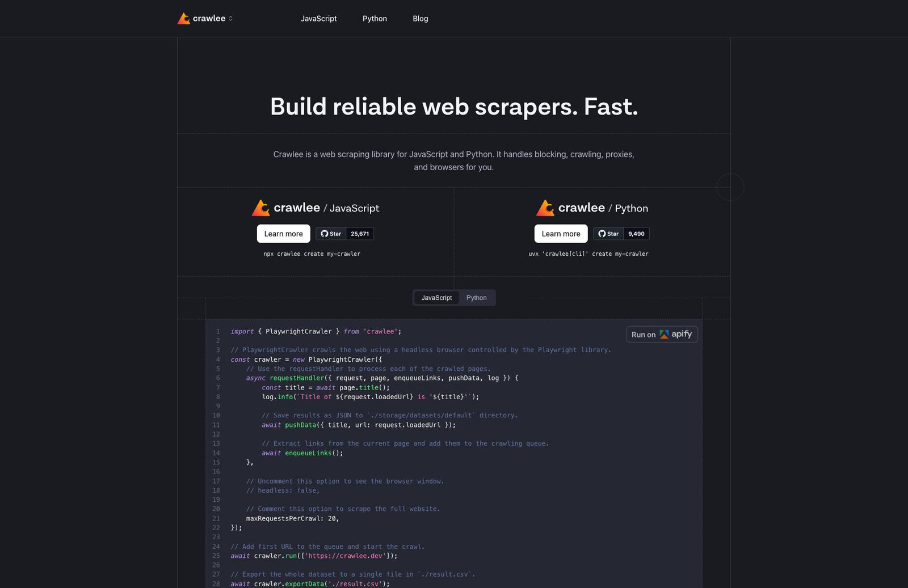Click the crawlee / Python logo icon
Screen dimensions: 908x588
click(x=545, y=208)
